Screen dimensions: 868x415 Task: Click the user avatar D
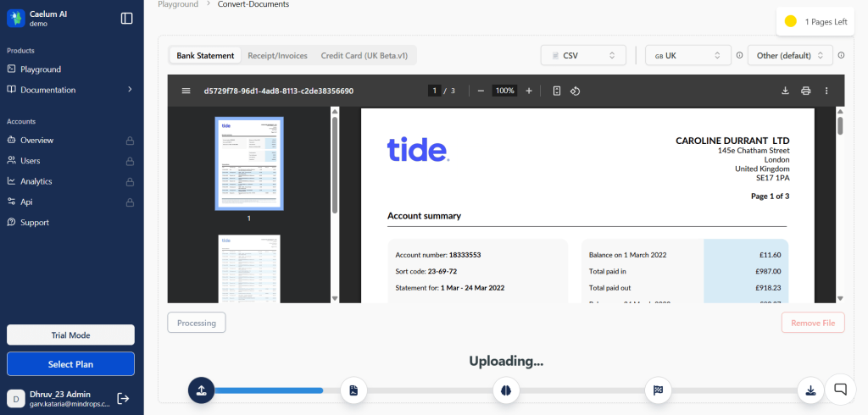pyautogui.click(x=15, y=398)
